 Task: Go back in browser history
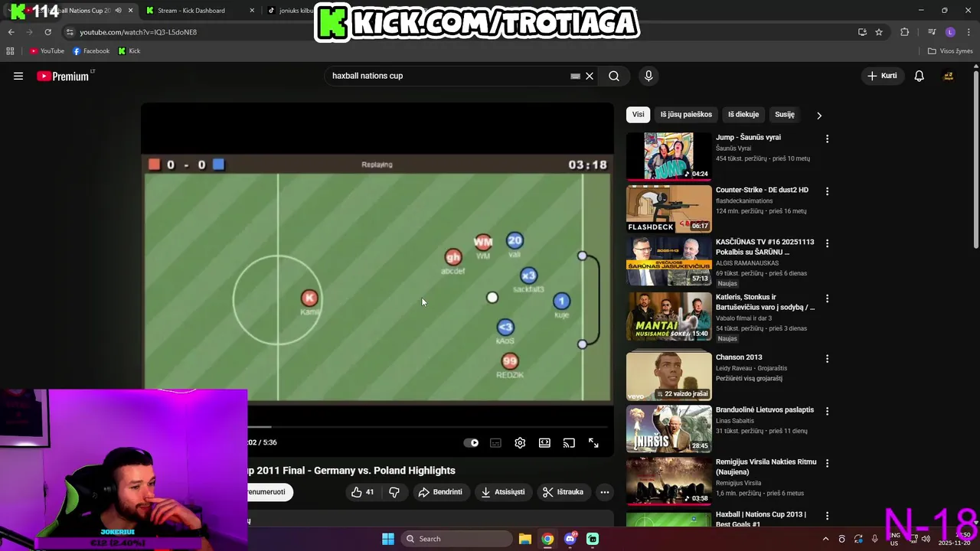[x=11, y=32]
